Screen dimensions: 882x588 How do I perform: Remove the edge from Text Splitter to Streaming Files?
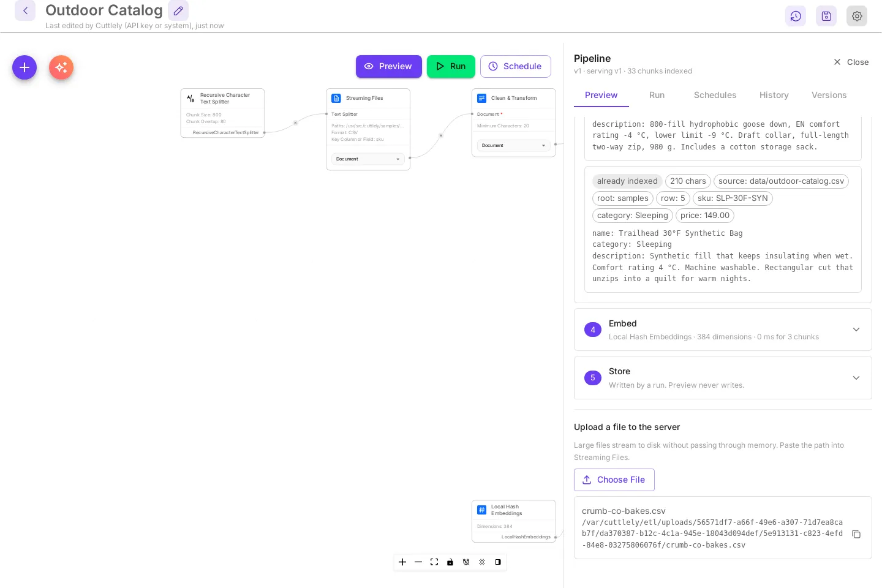pyautogui.click(x=295, y=123)
